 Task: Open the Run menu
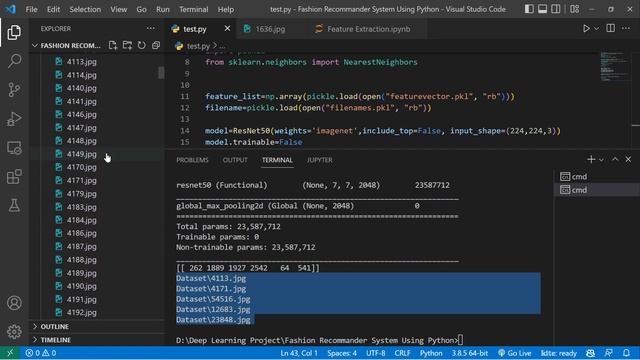coord(162,9)
